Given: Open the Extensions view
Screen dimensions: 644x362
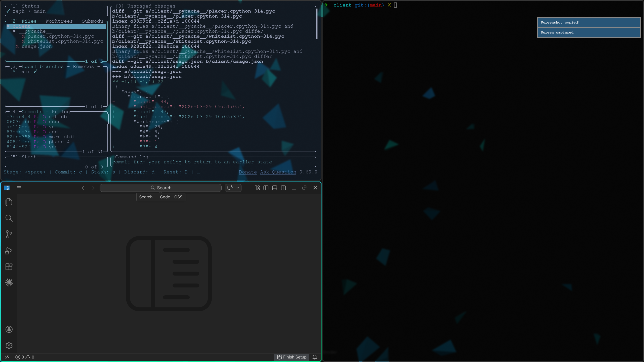Looking at the screenshot, I should click(x=9, y=266).
